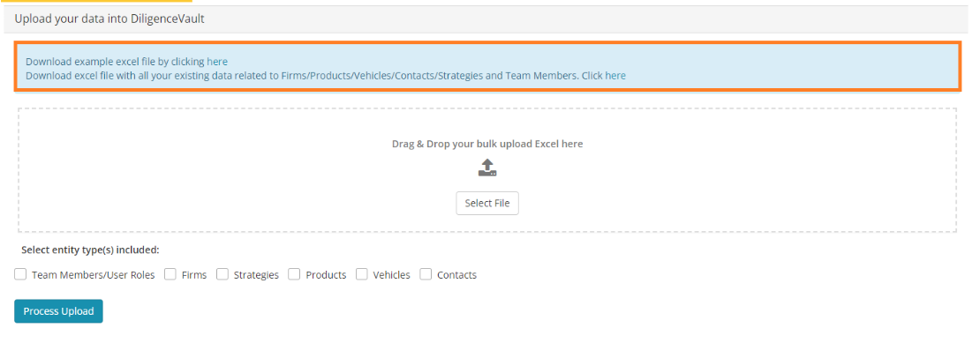Screen dimensions: 980x343
Task: Check the Strategies checkbox box
Action: pos(222,274)
